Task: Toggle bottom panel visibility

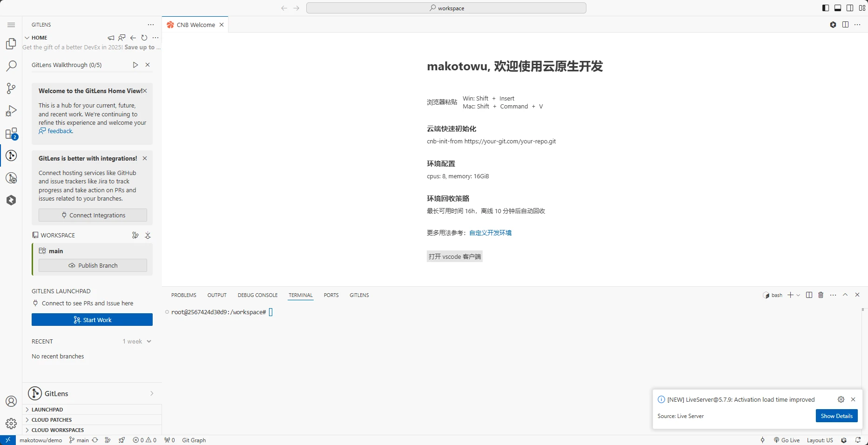Action: pos(838,8)
